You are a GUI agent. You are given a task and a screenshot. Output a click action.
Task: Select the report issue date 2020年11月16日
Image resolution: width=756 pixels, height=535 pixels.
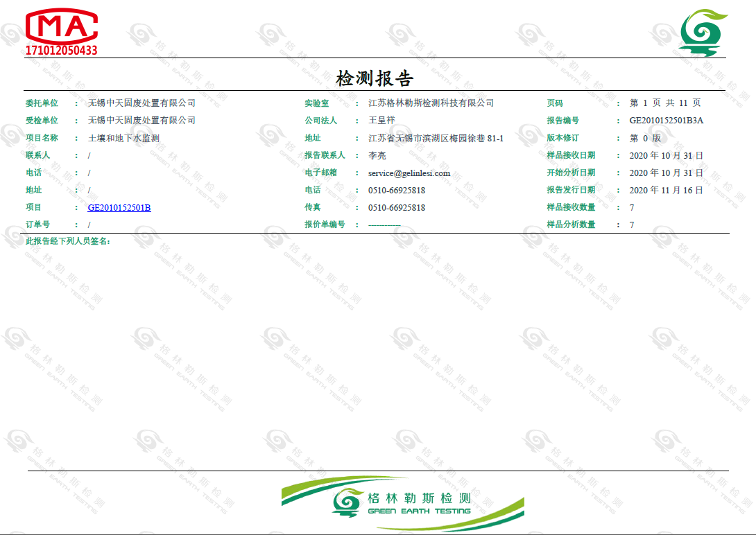[666, 190]
